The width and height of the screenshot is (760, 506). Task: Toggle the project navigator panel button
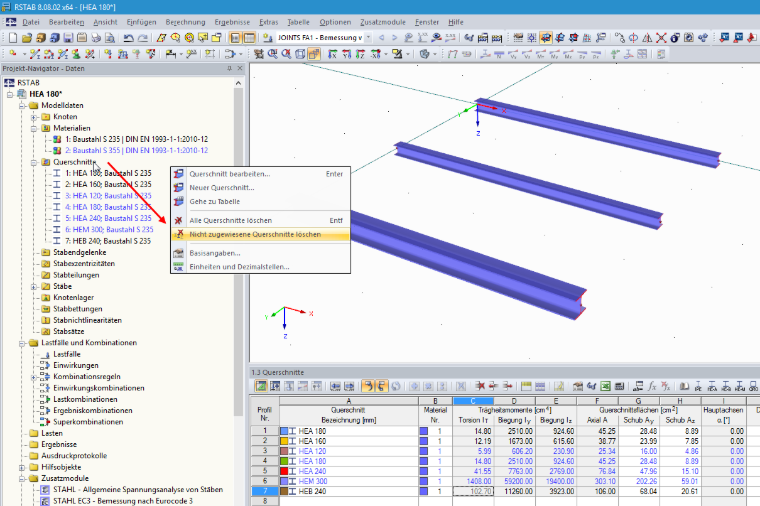(236, 38)
